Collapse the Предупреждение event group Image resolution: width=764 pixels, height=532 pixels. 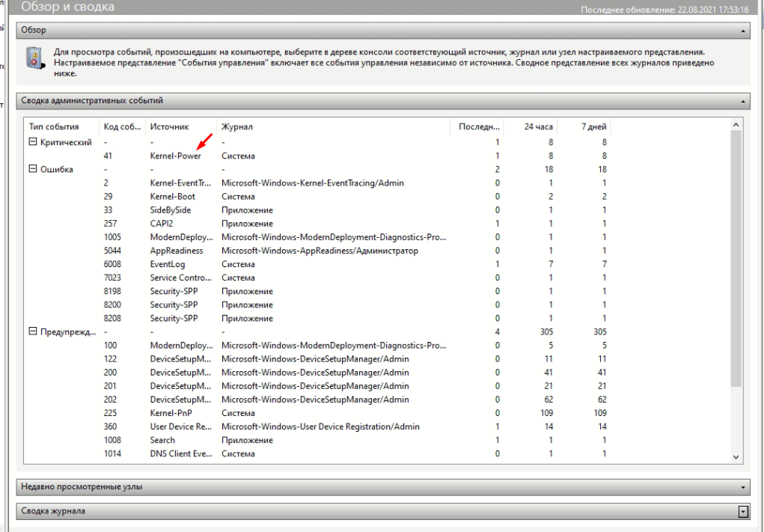point(32,331)
